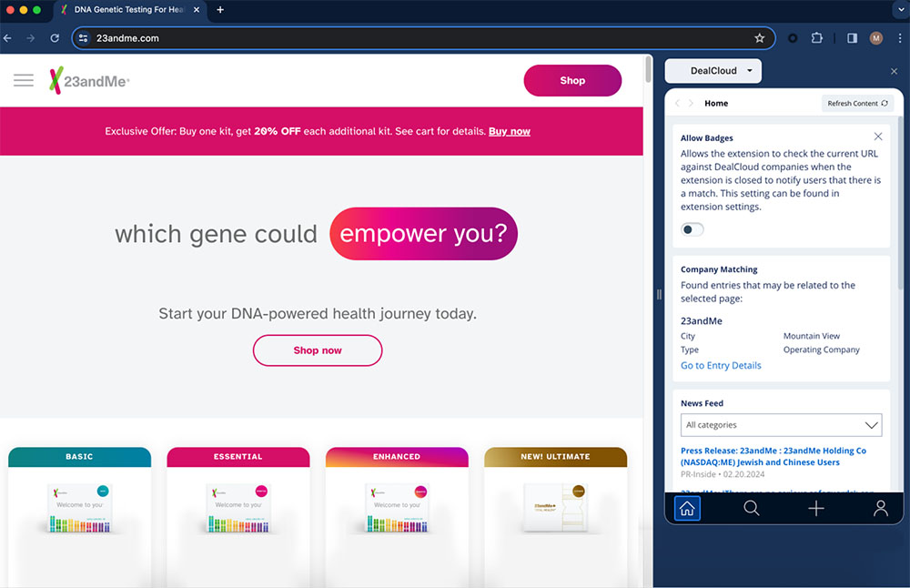The width and height of the screenshot is (910, 588).
Task: Show the tab search dropdown arrow
Action: click(901, 10)
